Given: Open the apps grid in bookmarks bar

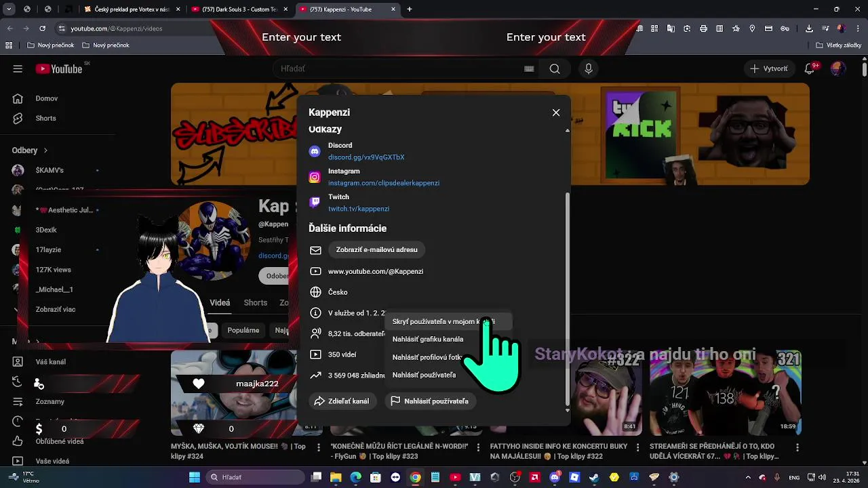Looking at the screenshot, I should tap(9, 45).
